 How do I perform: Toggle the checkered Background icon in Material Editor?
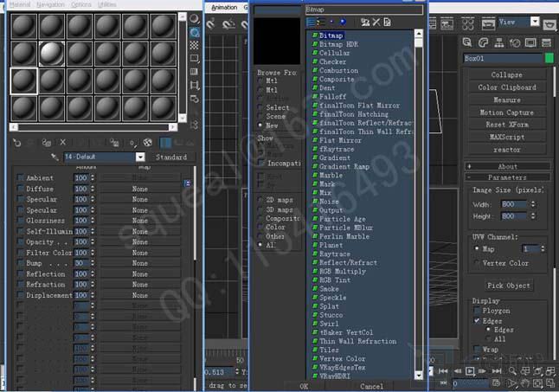[195, 45]
